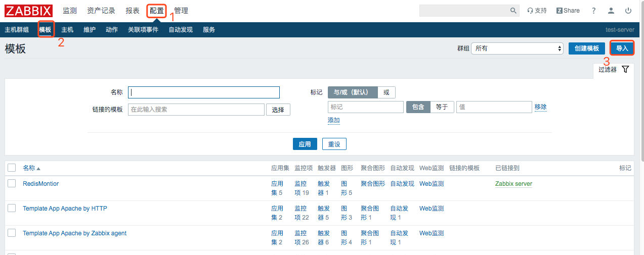Open 聚合图形 of RedisMontior row

373,184
